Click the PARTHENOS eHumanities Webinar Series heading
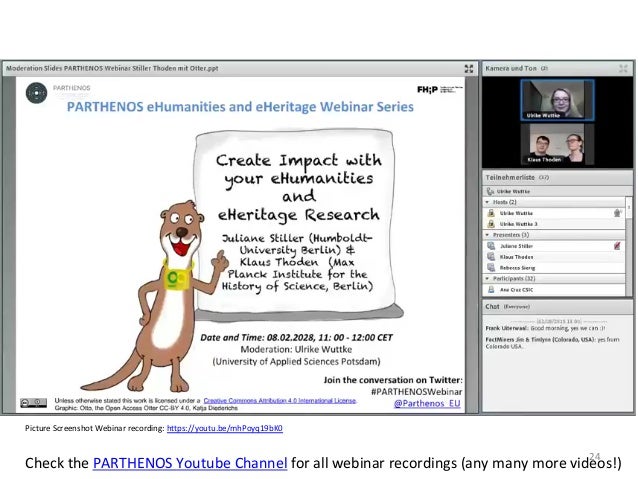Screen dimensions: 638x479 pyautogui.click(x=240, y=107)
